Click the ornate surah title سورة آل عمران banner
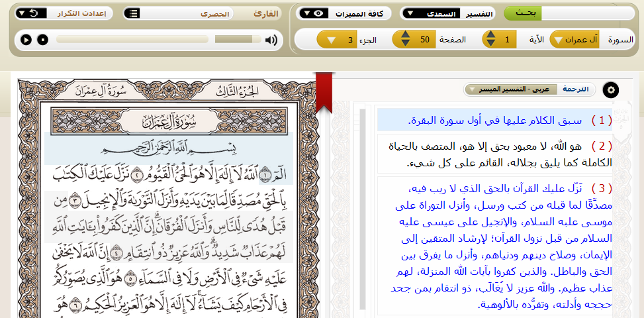 (x=169, y=121)
